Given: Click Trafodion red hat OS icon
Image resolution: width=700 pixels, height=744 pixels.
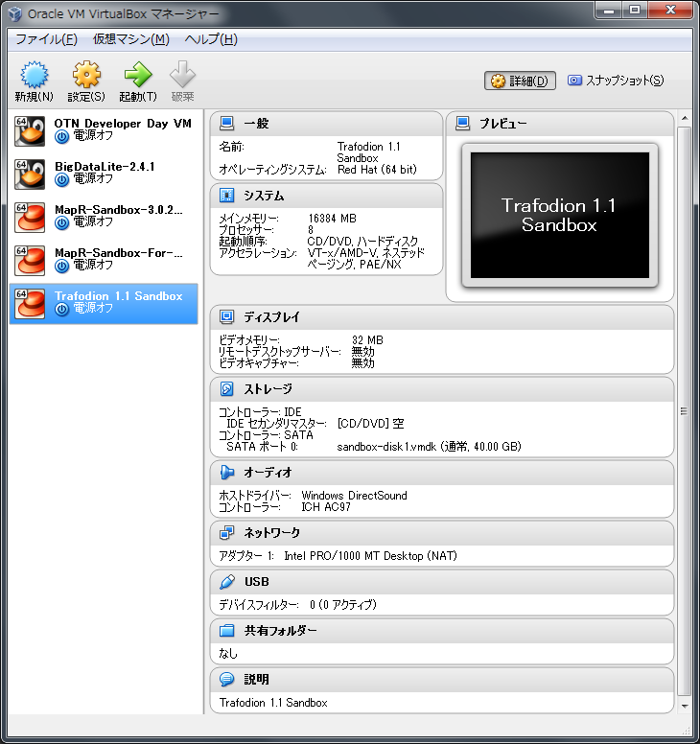Looking at the screenshot, I should coord(30,304).
